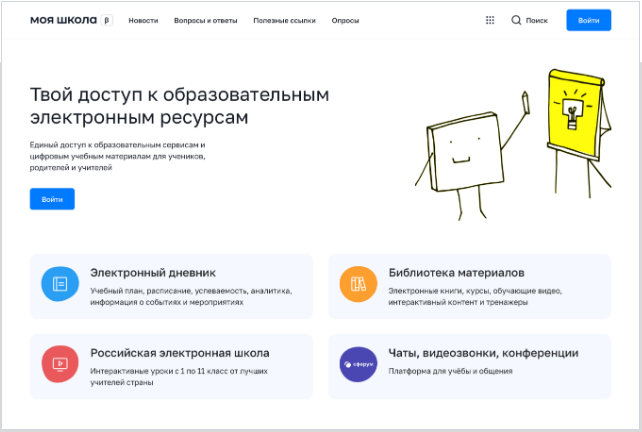This screenshot has height=432, width=642.
Task: Open the Новости menu item
Action: pos(143,20)
